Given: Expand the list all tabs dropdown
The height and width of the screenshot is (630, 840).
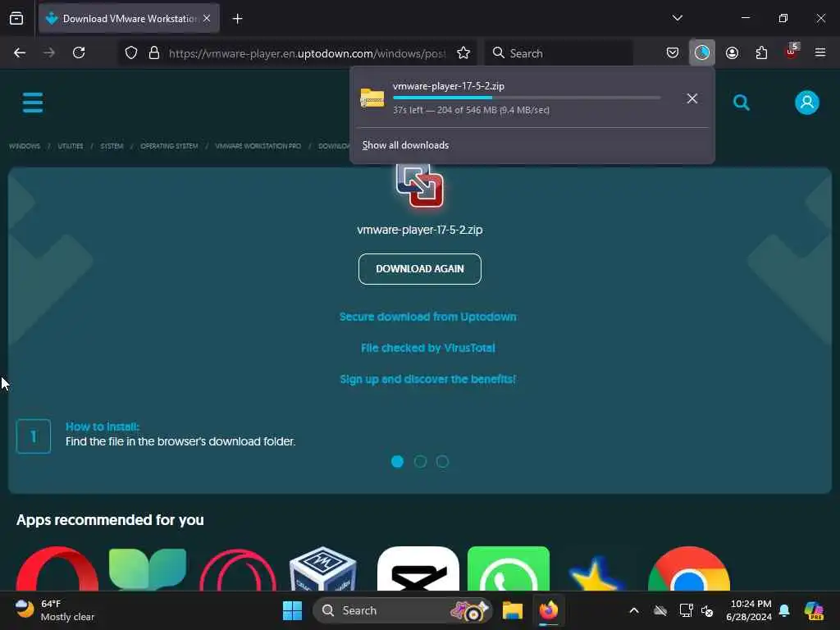Looking at the screenshot, I should pyautogui.click(x=677, y=18).
